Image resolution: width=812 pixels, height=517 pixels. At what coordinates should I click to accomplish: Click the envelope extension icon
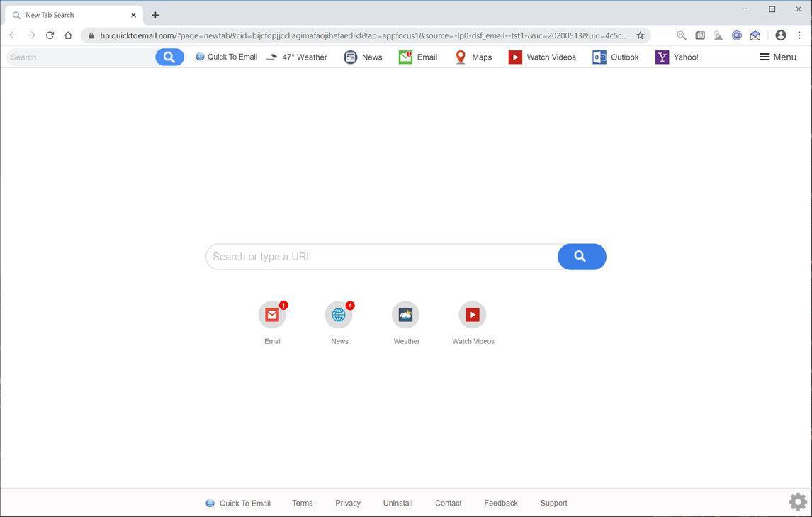point(755,35)
